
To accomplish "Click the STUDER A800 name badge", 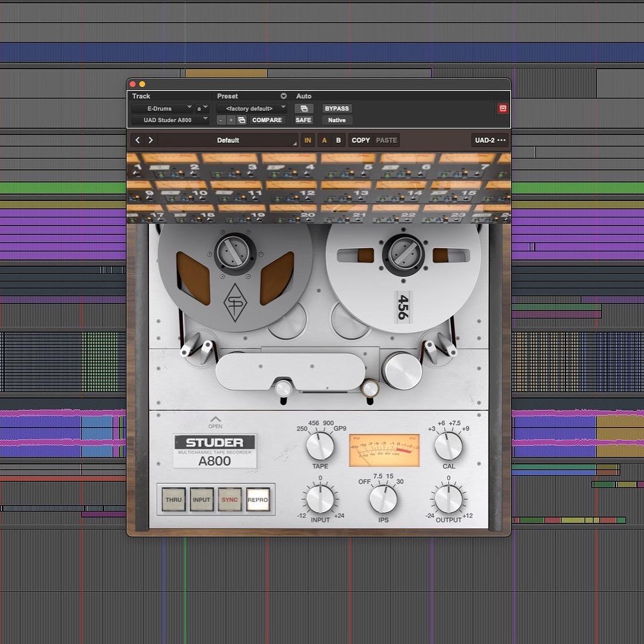I will [215, 451].
